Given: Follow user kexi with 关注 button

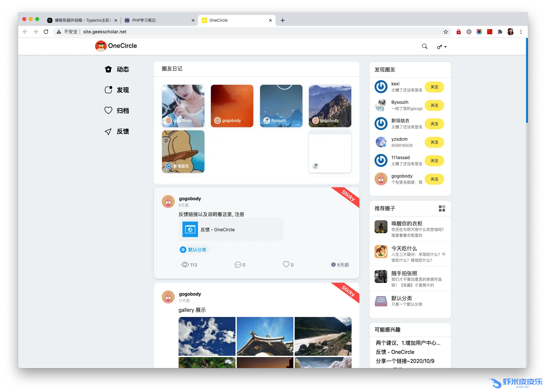Looking at the screenshot, I should pos(434,87).
